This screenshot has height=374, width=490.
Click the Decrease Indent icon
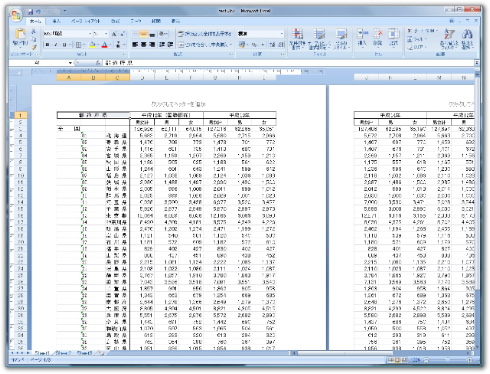click(x=162, y=44)
